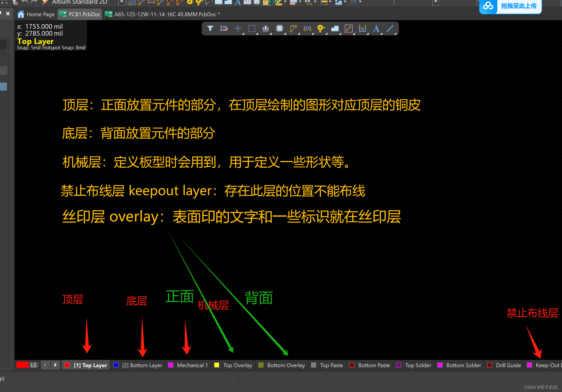
Task: Select the interactive routing tool
Action: click(293, 29)
